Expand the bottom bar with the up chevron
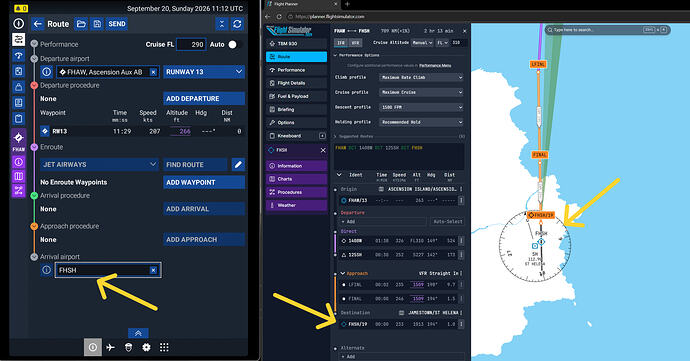Image resolution: width=690 pixels, height=361 pixels. 138,333
